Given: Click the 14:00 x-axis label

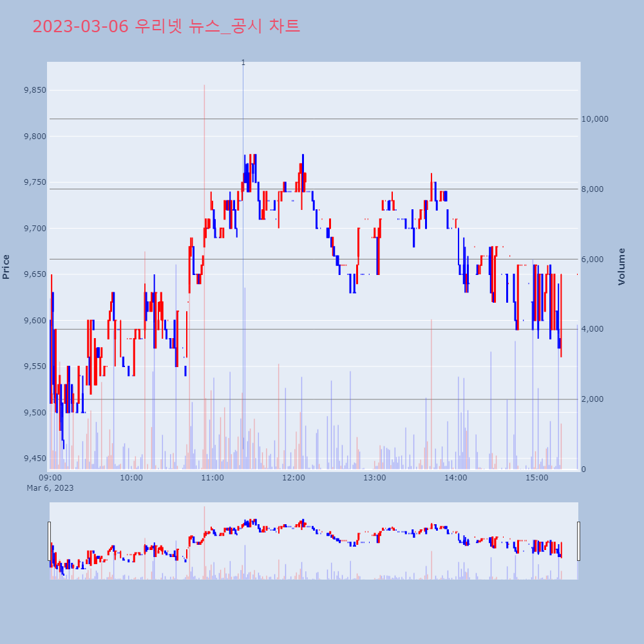Looking at the screenshot, I should click(x=456, y=478).
